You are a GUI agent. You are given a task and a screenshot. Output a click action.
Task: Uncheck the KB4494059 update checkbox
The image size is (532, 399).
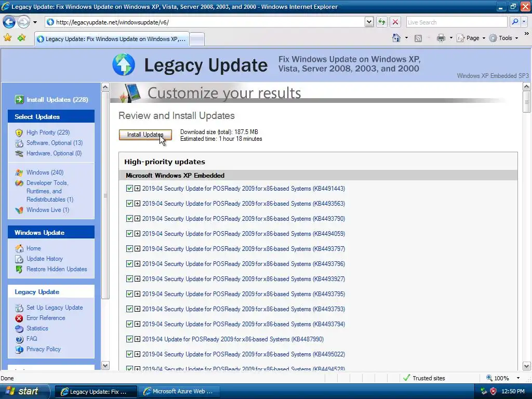pos(129,233)
